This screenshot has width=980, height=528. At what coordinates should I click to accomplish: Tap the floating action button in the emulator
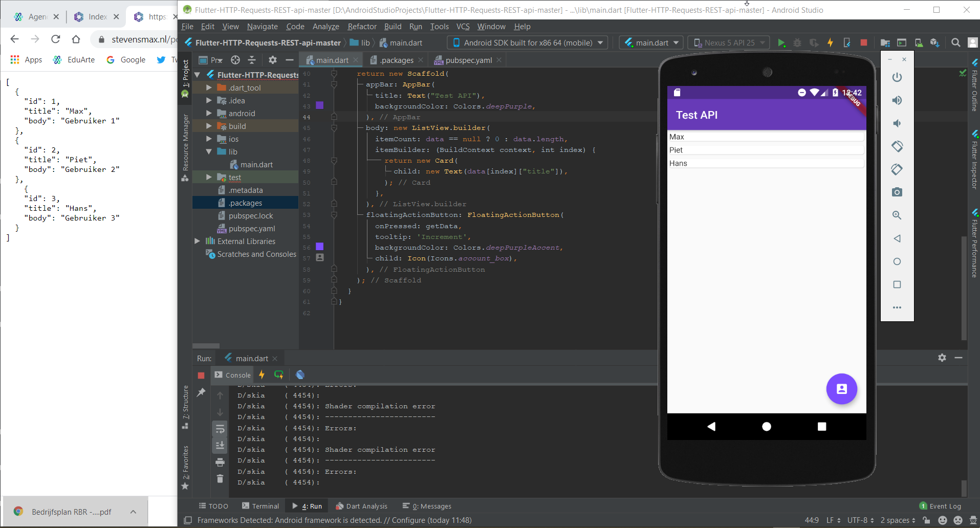click(841, 389)
